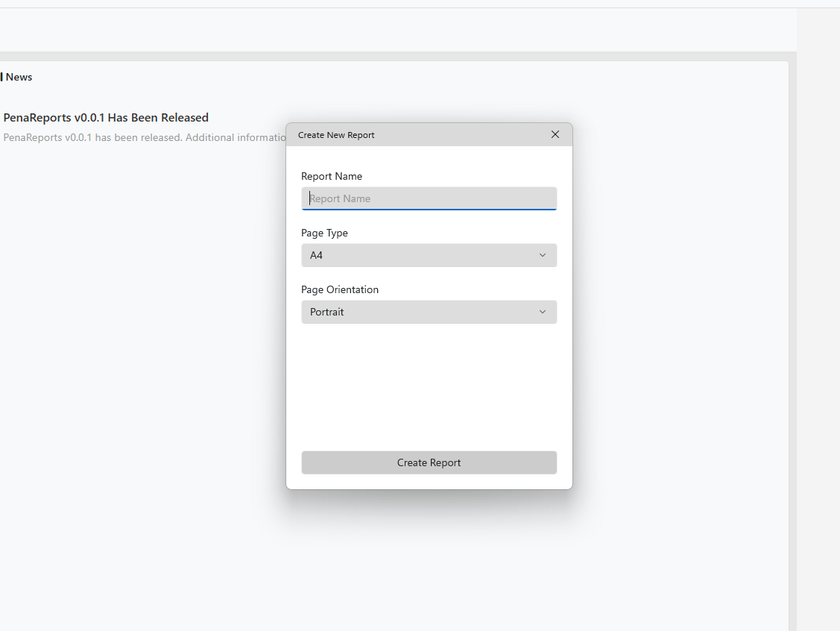
Task: Select the Portrait orientation combo box
Action: click(x=429, y=312)
